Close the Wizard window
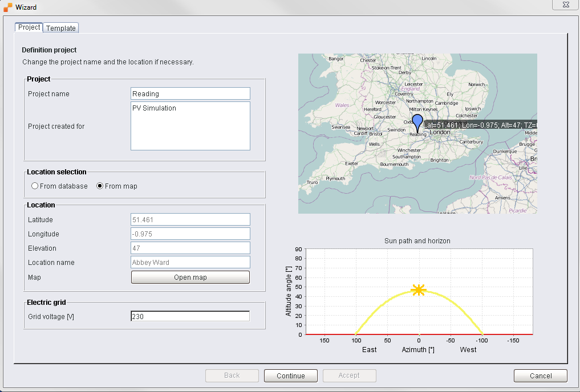Viewport: 580px width, 392px height. coord(565,5)
